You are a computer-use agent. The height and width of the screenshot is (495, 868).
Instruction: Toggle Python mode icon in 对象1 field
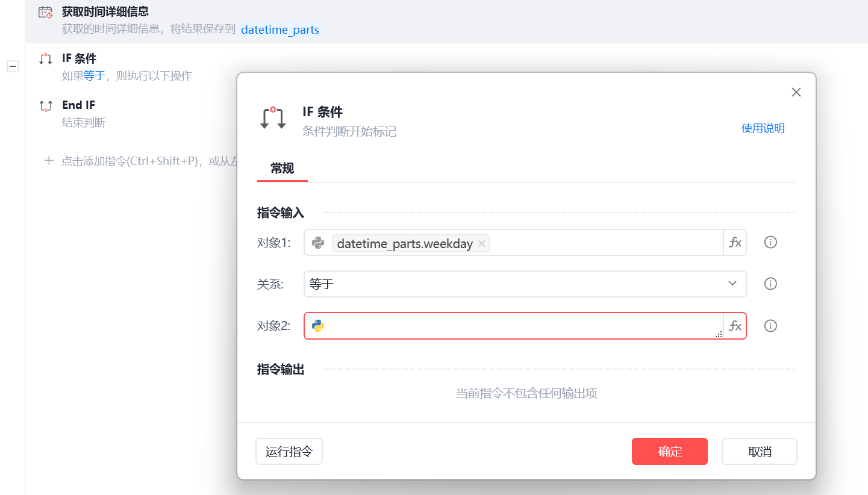(318, 243)
